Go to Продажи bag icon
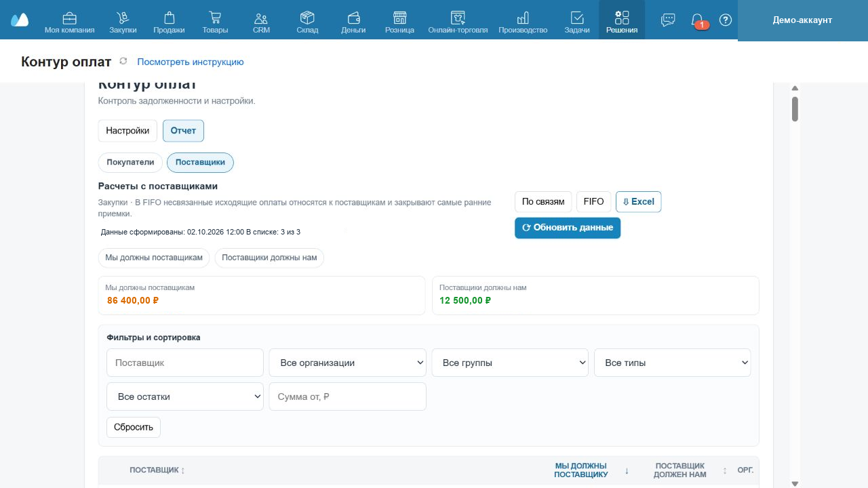 point(169,18)
